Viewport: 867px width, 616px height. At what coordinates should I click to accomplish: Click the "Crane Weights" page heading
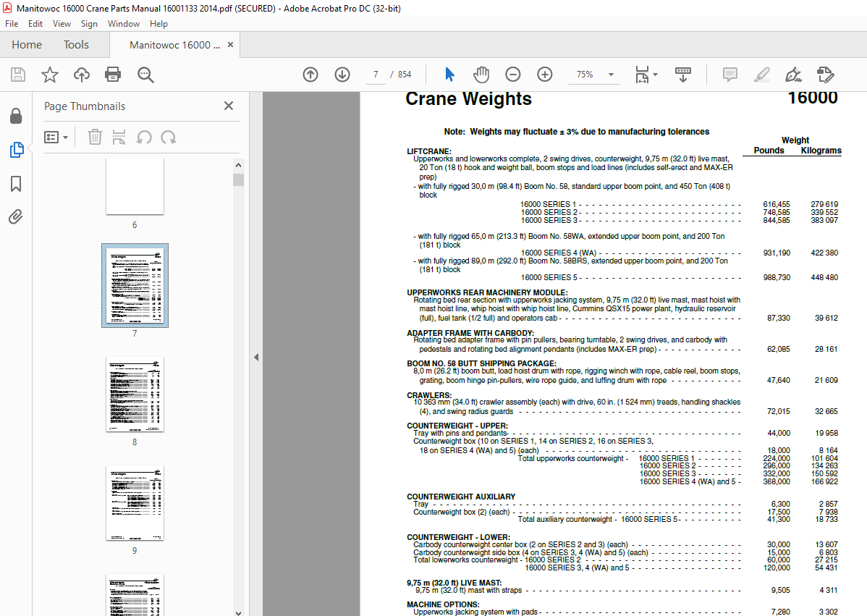[x=468, y=99]
